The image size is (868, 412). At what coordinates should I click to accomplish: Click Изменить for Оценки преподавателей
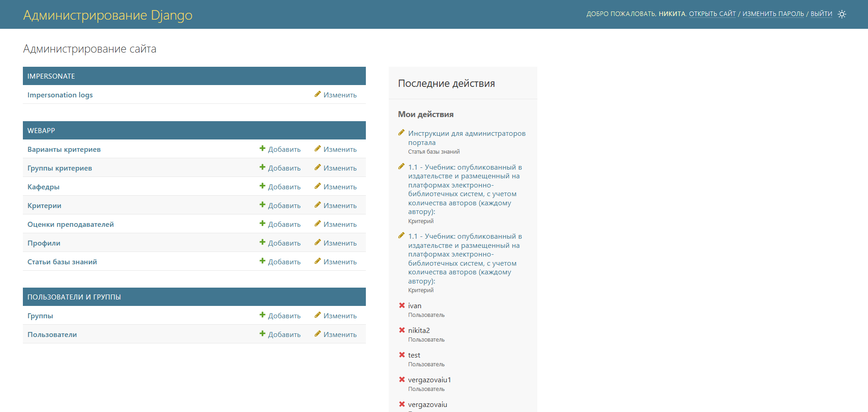336,224
